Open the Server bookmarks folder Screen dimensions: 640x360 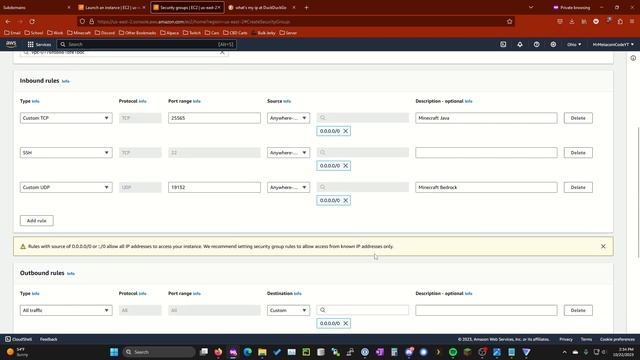click(288, 33)
